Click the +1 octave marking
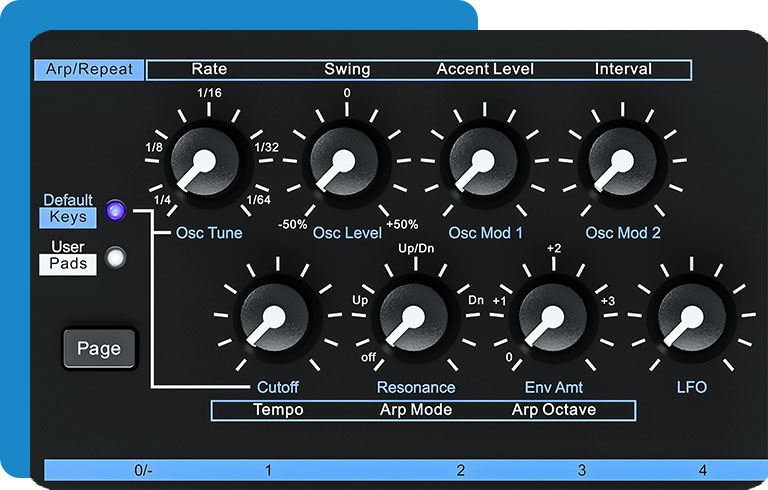This screenshot has width=768, height=490. click(x=499, y=301)
